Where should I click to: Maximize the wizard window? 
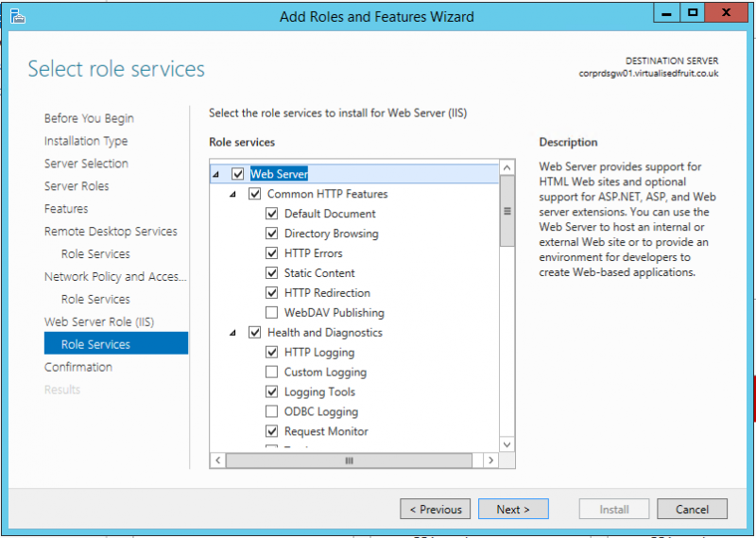click(693, 13)
